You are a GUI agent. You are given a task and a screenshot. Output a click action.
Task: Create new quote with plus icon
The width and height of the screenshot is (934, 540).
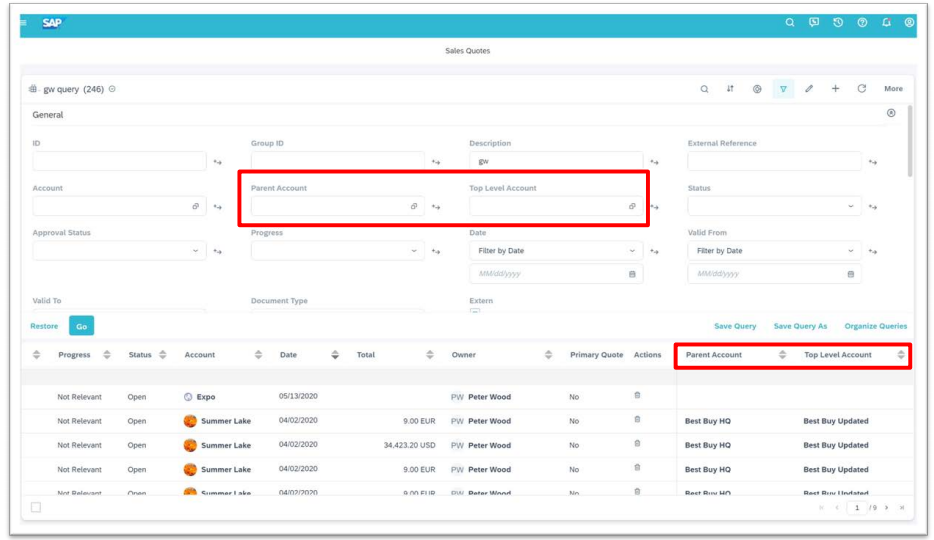click(x=835, y=89)
